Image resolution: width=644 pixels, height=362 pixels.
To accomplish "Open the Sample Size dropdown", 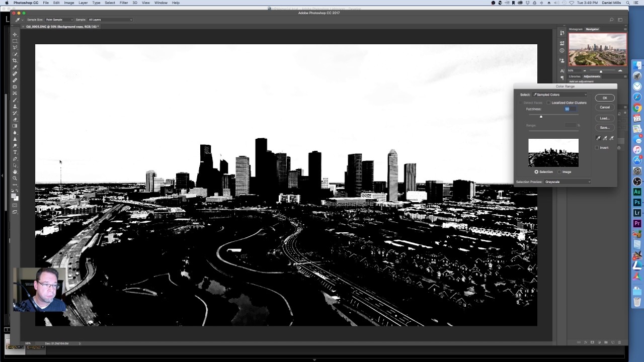I will (59, 20).
